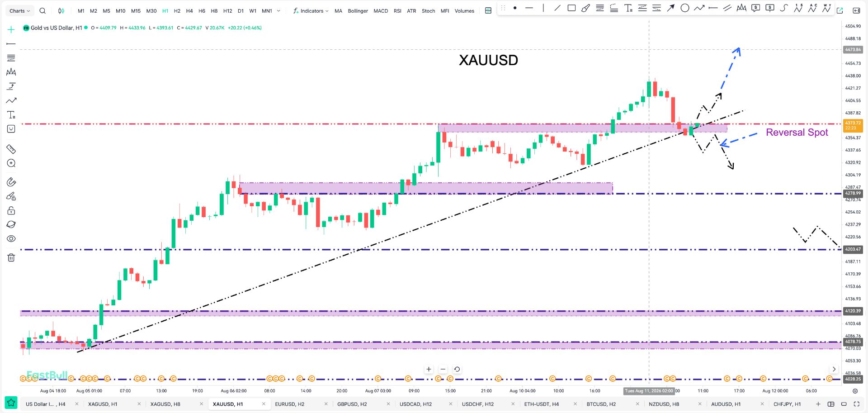This screenshot has height=413, width=868.
Task: Click the Reversal Spot text annotation
Action: click(x=797, y=133)
